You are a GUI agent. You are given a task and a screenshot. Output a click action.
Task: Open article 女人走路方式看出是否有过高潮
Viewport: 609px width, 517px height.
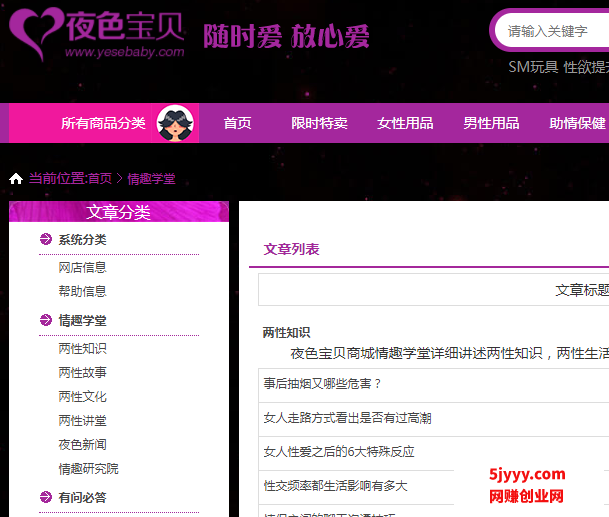click(x=347, y=418)
